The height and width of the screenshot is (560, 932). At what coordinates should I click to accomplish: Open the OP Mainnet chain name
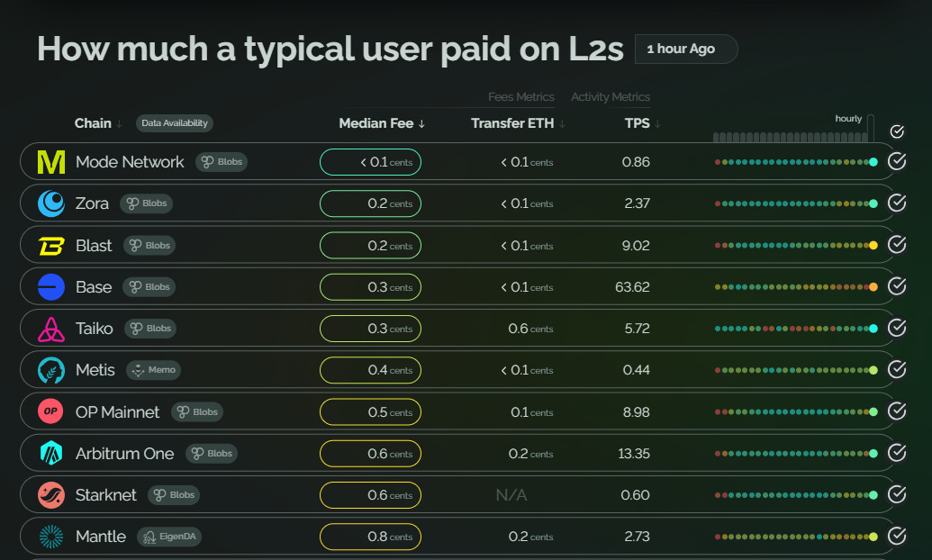pos(118,412)
